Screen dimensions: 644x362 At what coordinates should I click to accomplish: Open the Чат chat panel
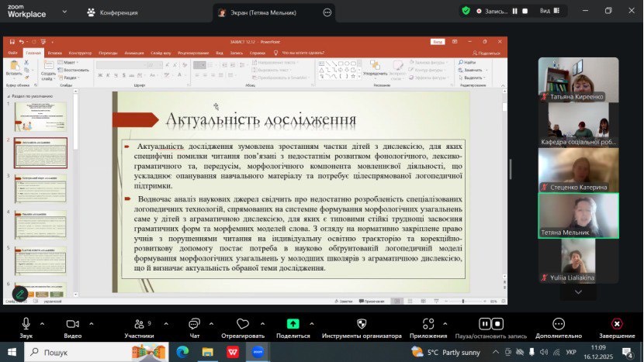[x=194, y=324]
